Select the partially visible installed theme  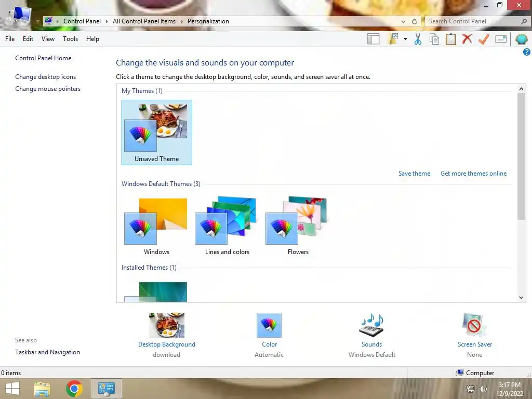pos(156,292)
